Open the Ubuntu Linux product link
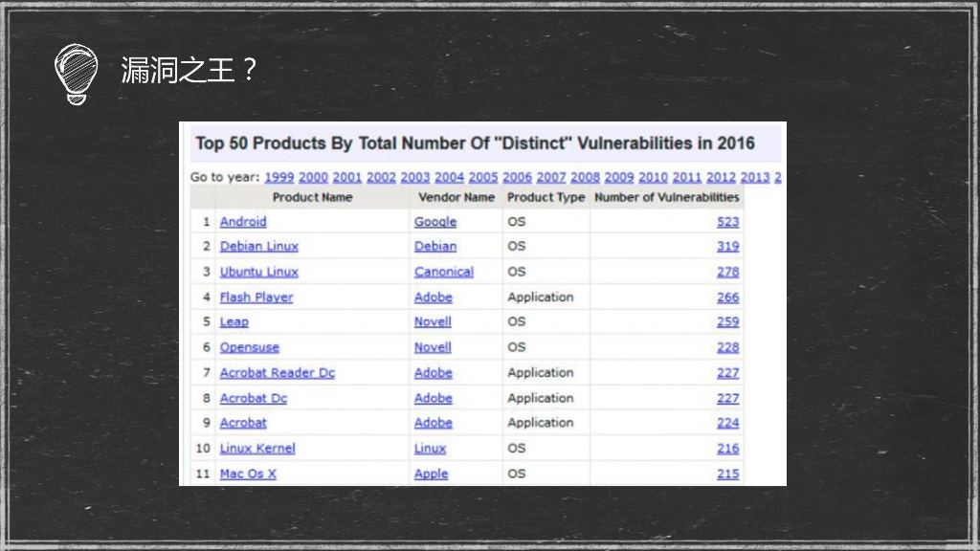Image resolution: width=980 pixels, height=551 pixels. [258, 272]
